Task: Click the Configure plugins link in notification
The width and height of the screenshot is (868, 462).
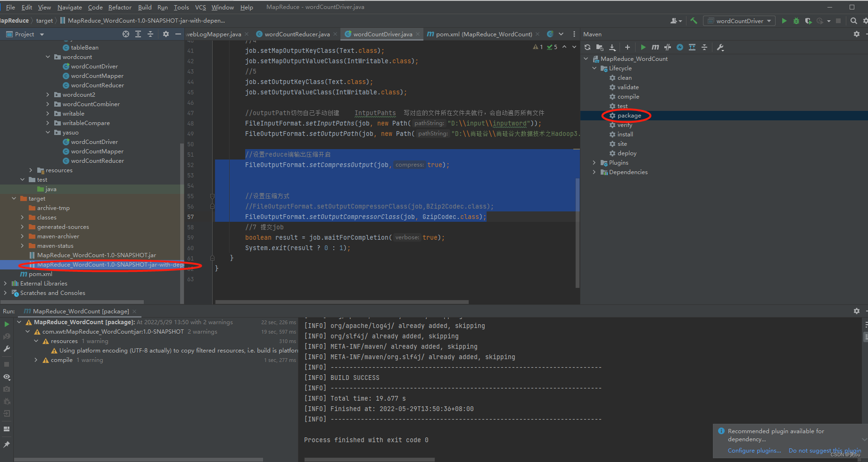Action: pos(753,450)
